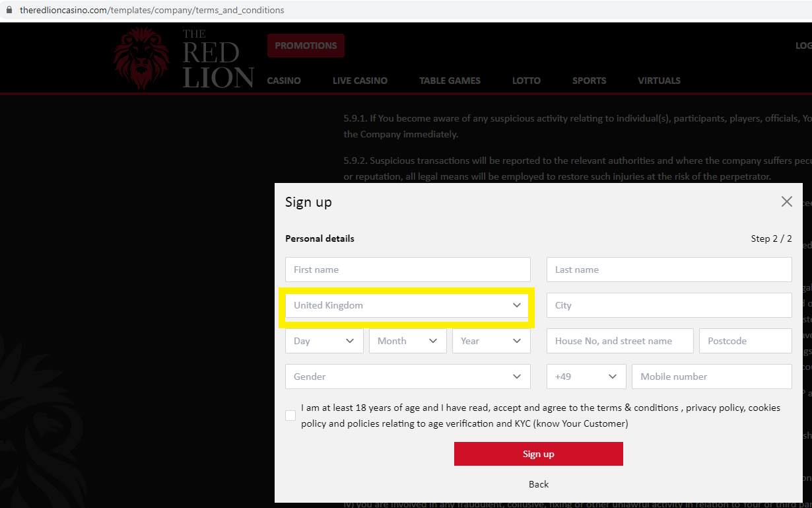
Task: Navigate to Lotto
Action: [x=526, y=81]
